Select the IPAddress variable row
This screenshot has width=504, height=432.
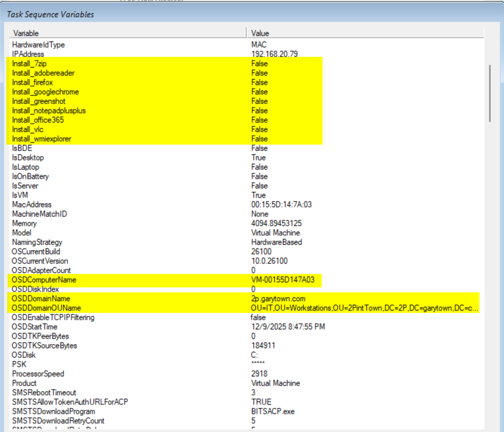click(28, 54)
